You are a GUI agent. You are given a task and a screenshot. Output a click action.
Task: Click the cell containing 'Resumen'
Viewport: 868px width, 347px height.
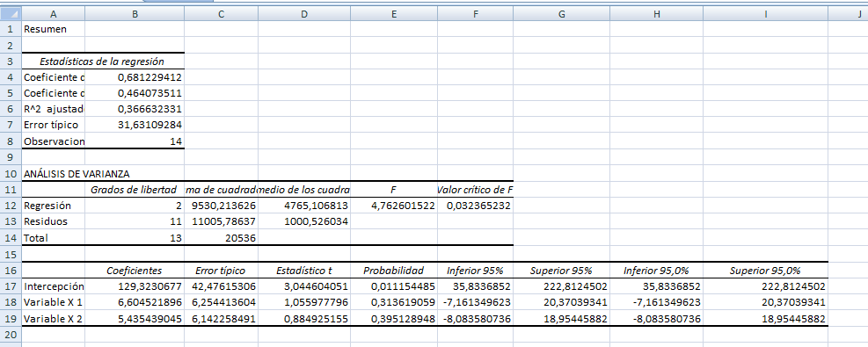coord(53,29)
